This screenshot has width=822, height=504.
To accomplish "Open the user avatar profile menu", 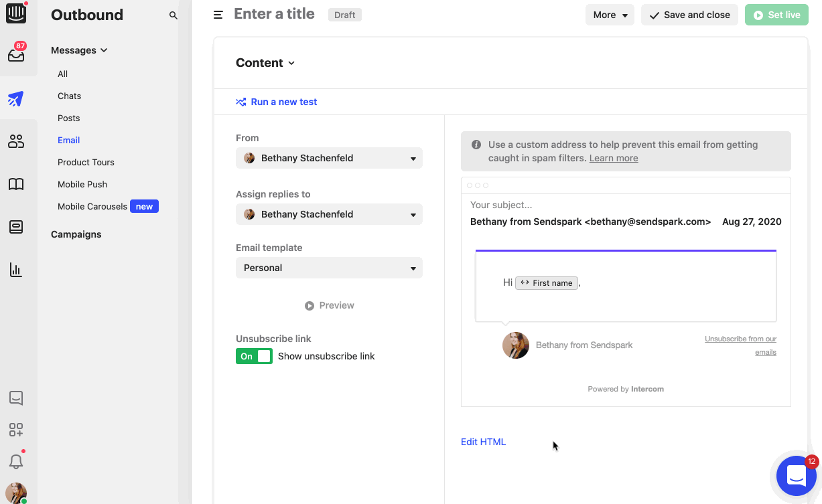I will click(x=16, y=493).
